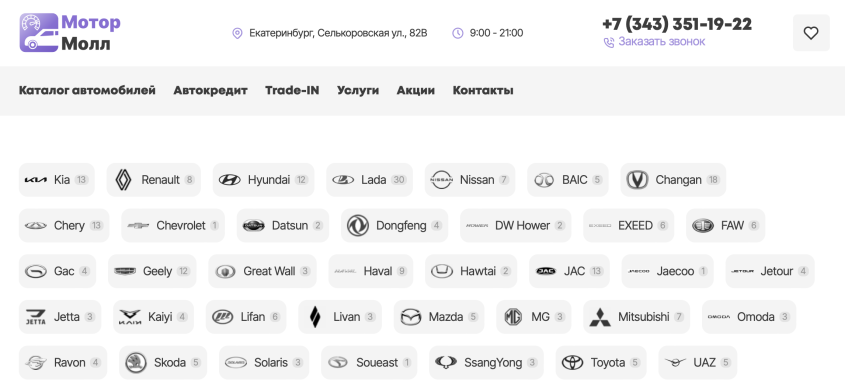Click the Mitsubishi three-diamond logo
The height and width of the screenshot is (381, 845).
[600, 317]
